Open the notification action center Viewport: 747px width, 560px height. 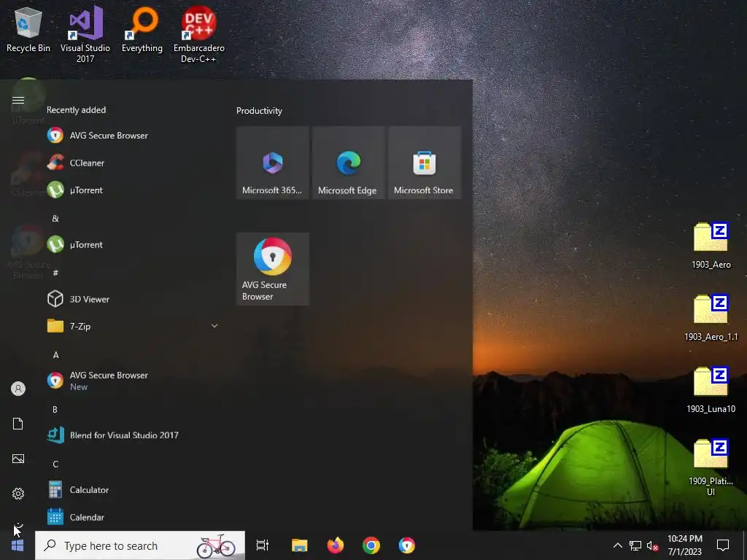[723, 545]
